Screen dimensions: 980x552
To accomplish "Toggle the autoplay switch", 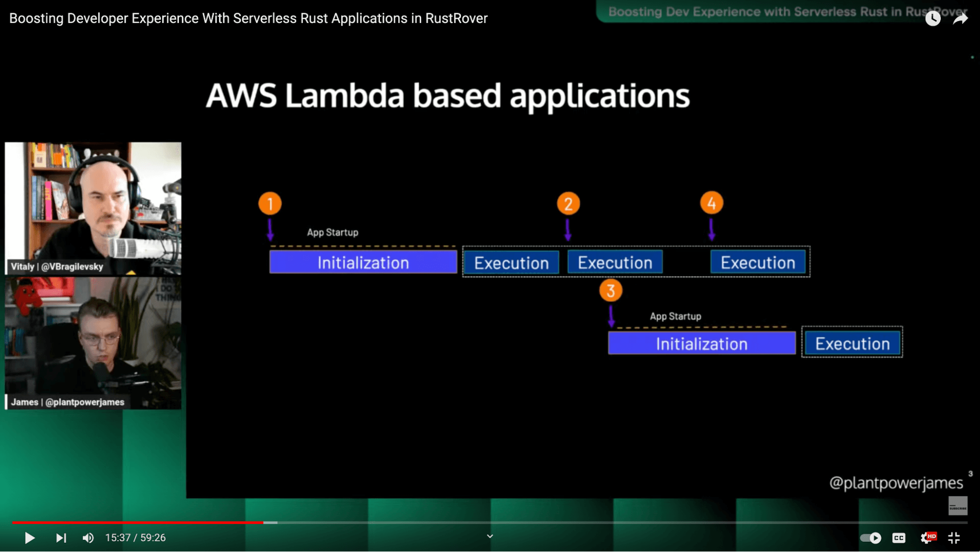I will click(871, 538).
